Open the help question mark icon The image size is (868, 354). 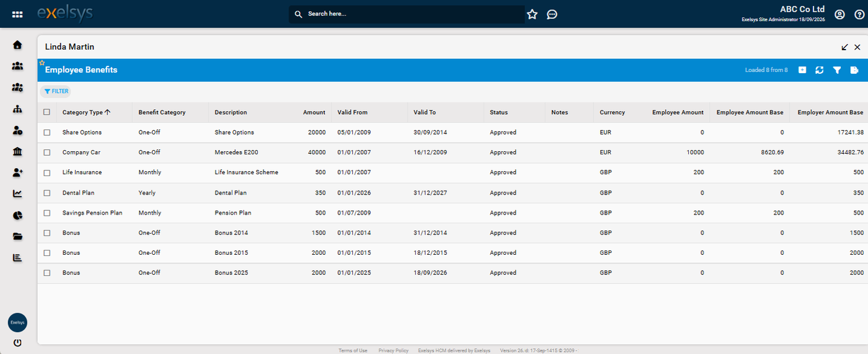click(859, 14)
